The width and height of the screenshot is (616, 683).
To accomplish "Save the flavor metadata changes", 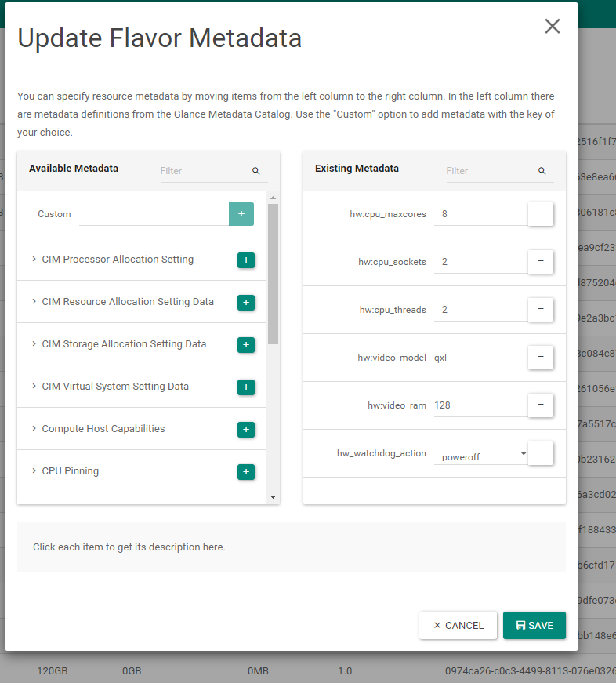I will (534, 626).
